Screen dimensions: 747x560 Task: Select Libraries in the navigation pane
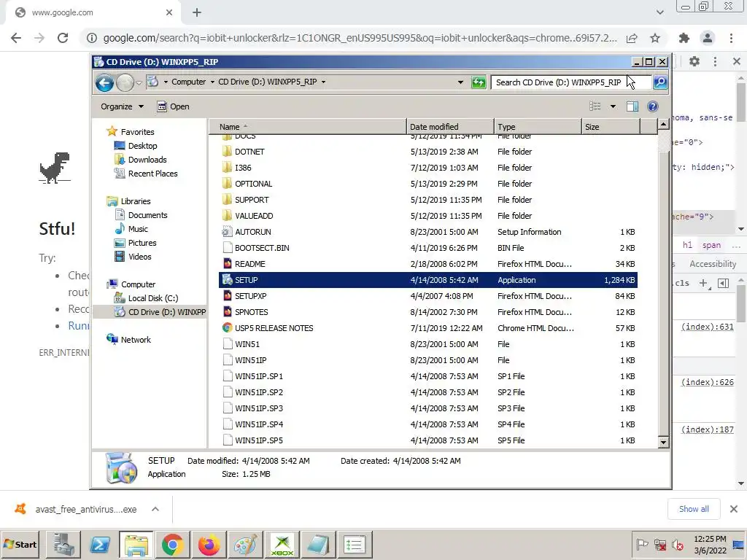[135, 201]
